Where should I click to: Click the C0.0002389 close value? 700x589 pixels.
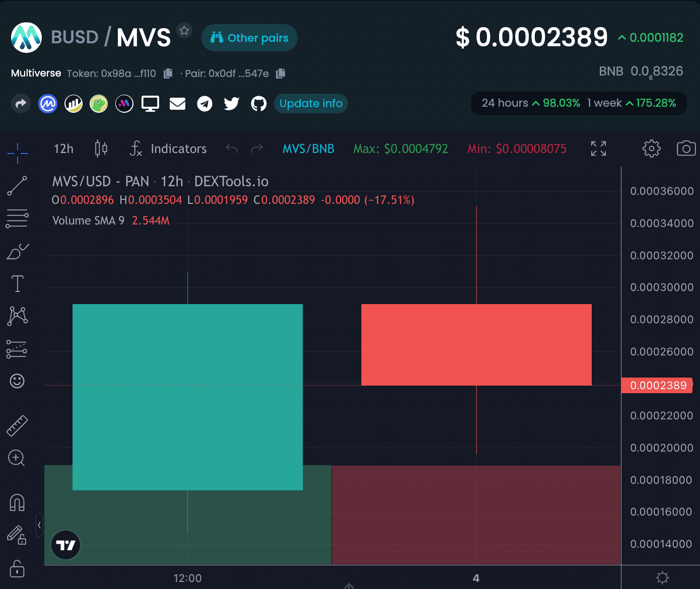pyautogui.click(x=284, y=200)
